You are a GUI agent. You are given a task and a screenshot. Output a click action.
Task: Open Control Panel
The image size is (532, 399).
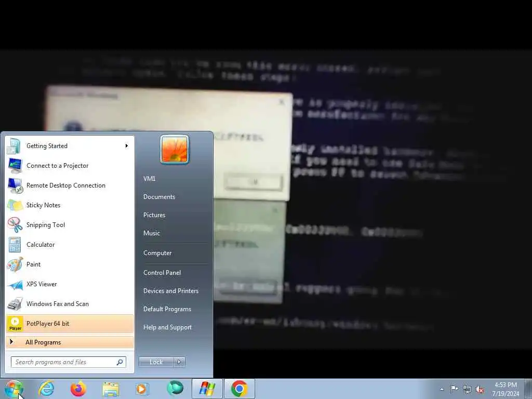pos(162,273)
